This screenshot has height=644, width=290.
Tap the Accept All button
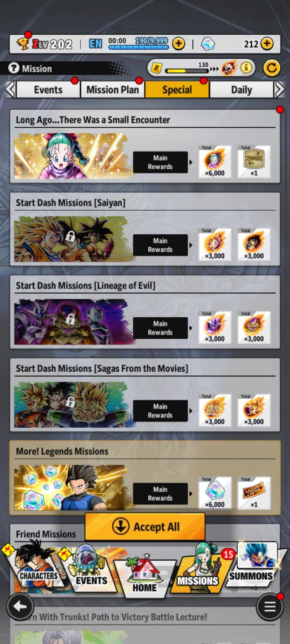[x=145, y=527]
